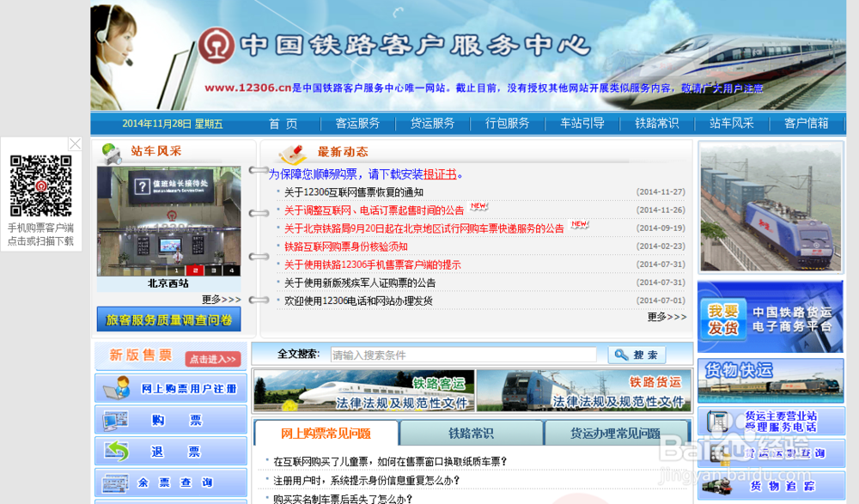
Task: Close the QR code floating panel
Action: pyautogui.click(x=75, y=143)
